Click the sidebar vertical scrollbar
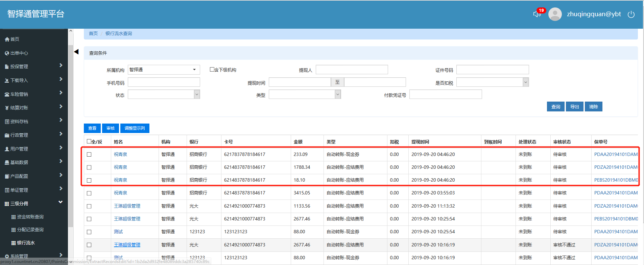The height and width of the screenshot is (265, 644). coord(71,135)
